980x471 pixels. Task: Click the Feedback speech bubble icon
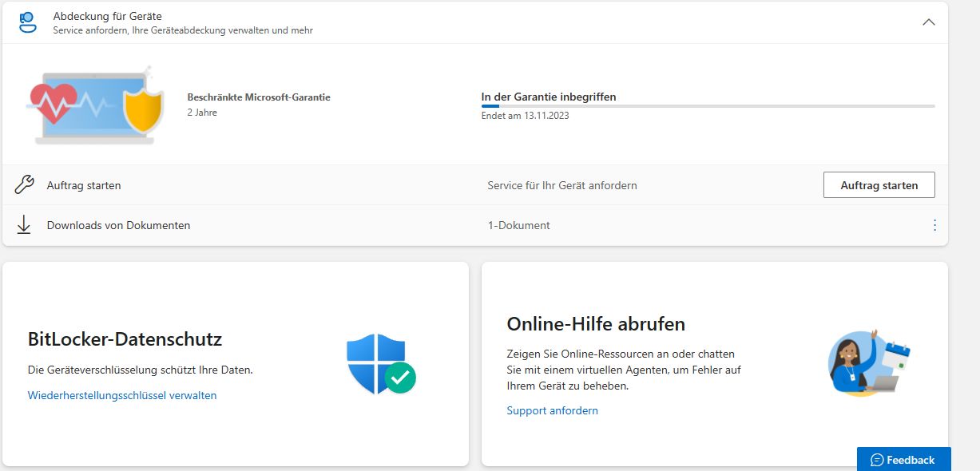[x=877, y=460]
